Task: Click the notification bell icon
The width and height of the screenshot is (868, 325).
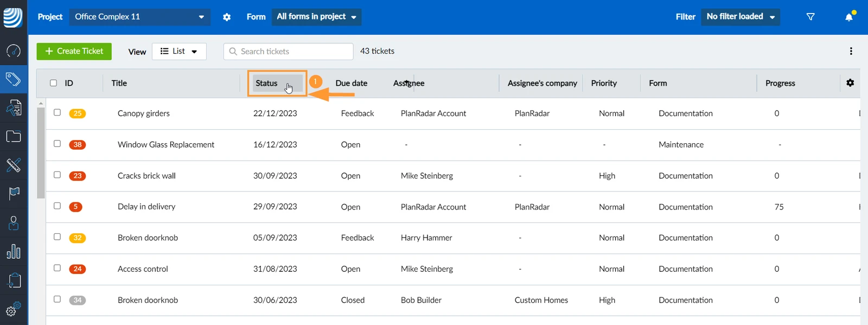Action: click(849, 17)
